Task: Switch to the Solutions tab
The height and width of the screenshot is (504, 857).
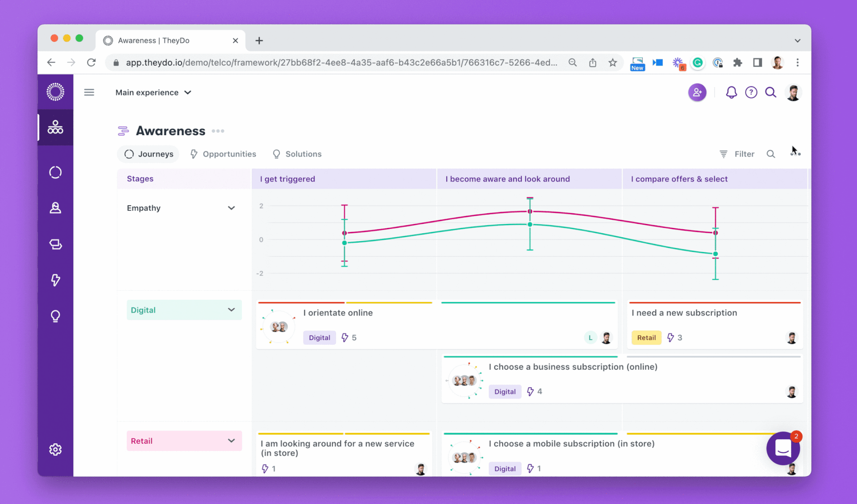Action: tap(297, 154)
